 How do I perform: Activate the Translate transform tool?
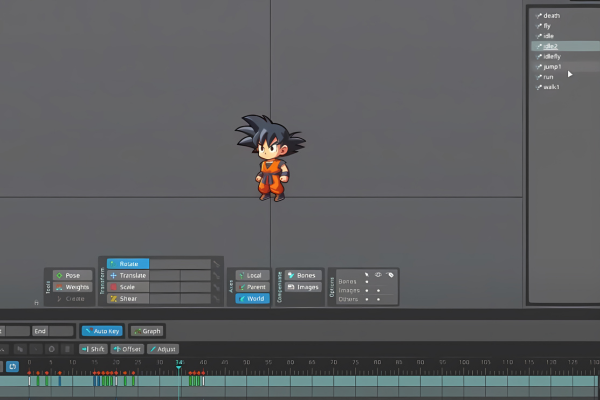coord(128,275)
